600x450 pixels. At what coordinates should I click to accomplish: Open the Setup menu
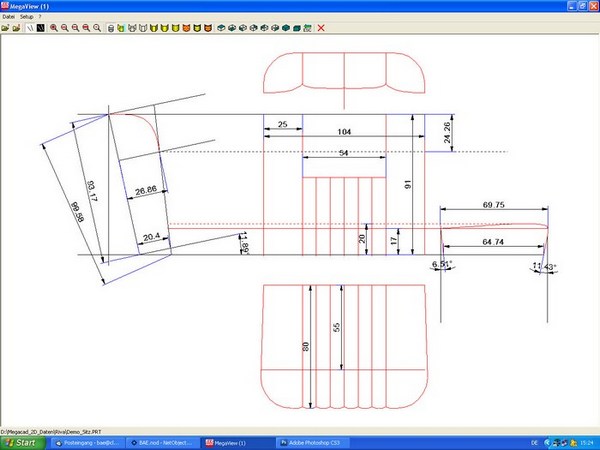27,17
